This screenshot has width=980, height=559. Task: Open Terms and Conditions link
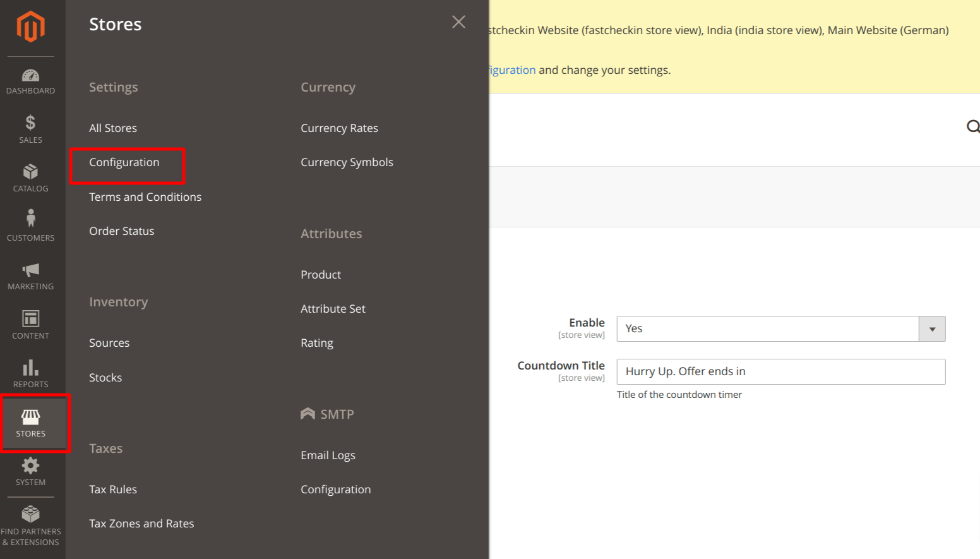pyautogui.click(x=145, y=197)
